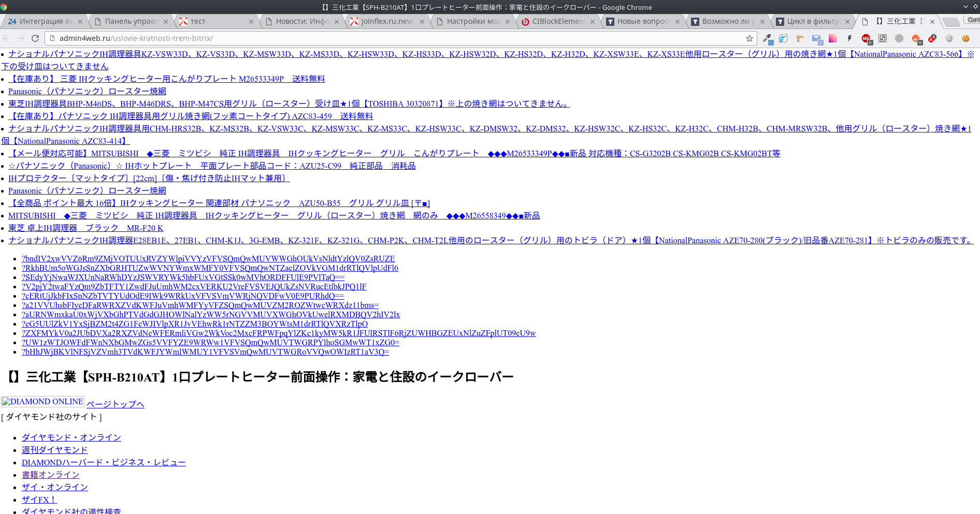Image resolution: width=980 pixels, height=514 pixels.
Task: Open the ?bndIV2xwVVZ6Rm9 encoded link
Action: [208, 259]
